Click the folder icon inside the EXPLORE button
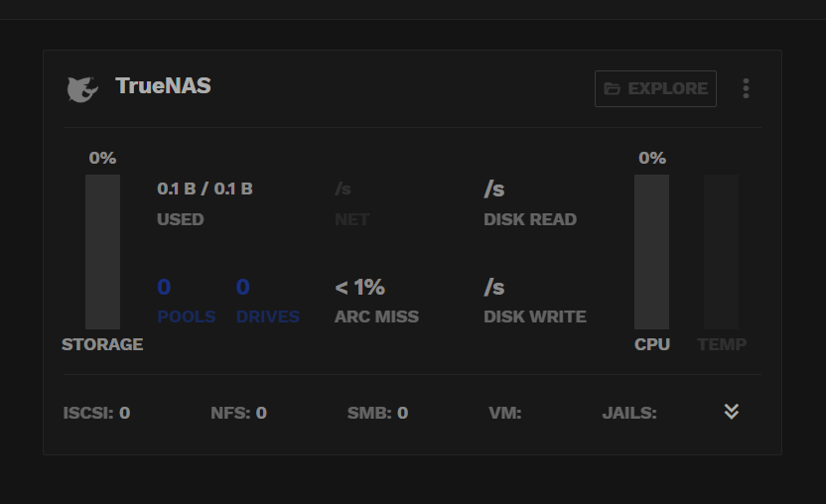Screen dimensions: 826x504 (612, 88)
